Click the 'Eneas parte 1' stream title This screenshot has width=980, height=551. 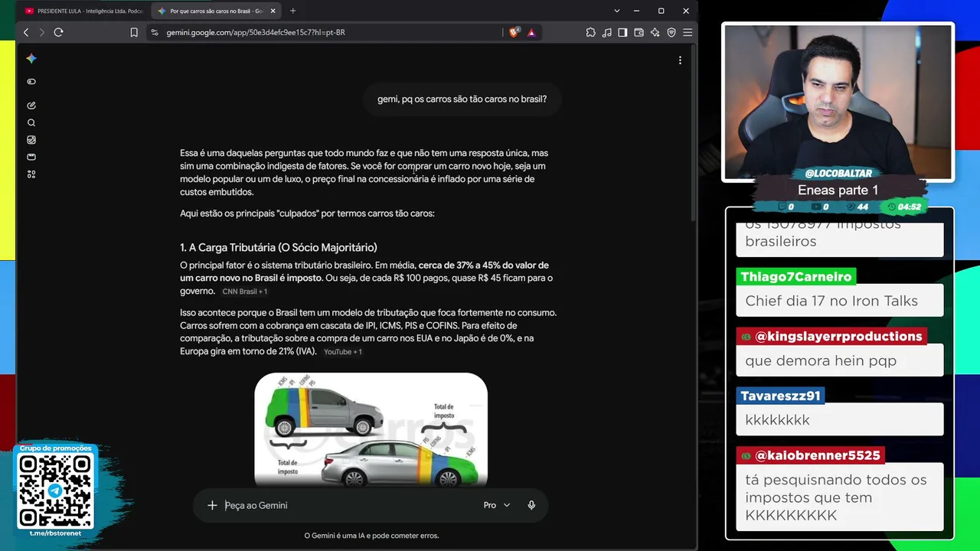pyautogui.click(x=838, y=191)
